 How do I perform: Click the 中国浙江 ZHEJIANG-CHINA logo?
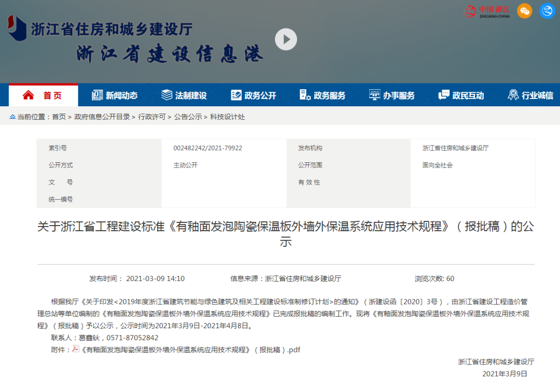485,11
